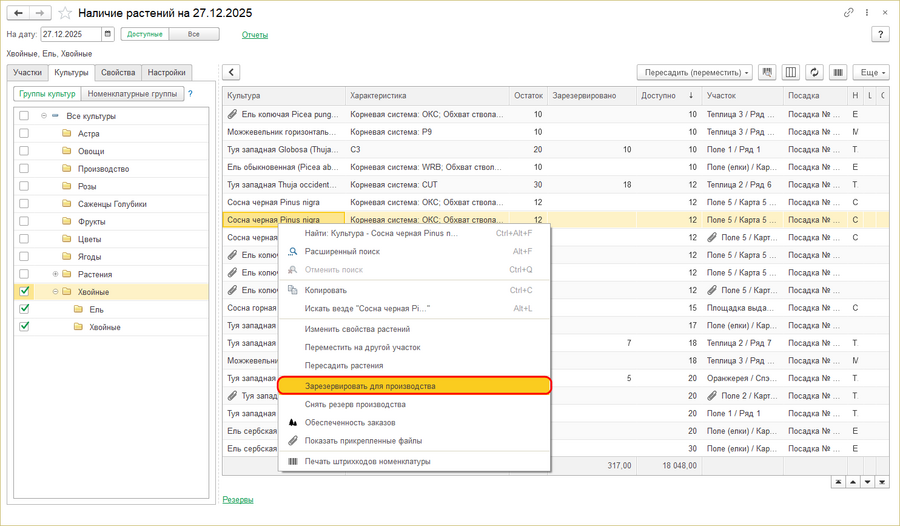Collapse the left panel with the arrow button

231,72
